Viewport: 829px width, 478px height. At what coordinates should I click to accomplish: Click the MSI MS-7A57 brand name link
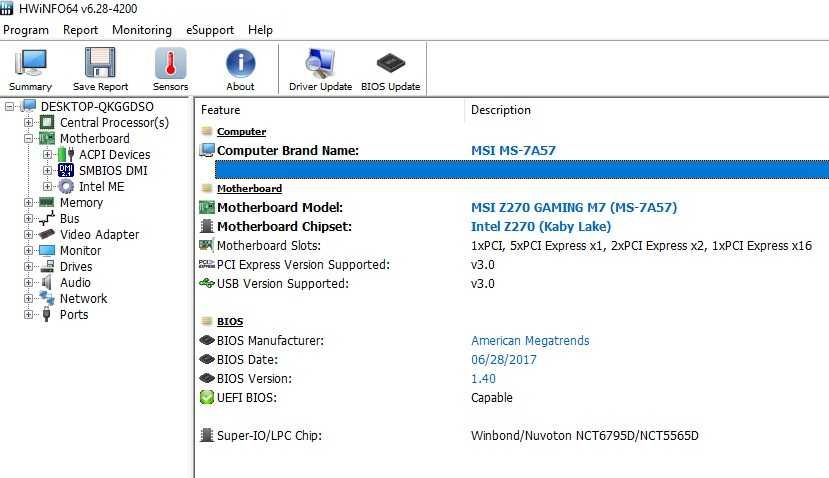pos(513,150)
